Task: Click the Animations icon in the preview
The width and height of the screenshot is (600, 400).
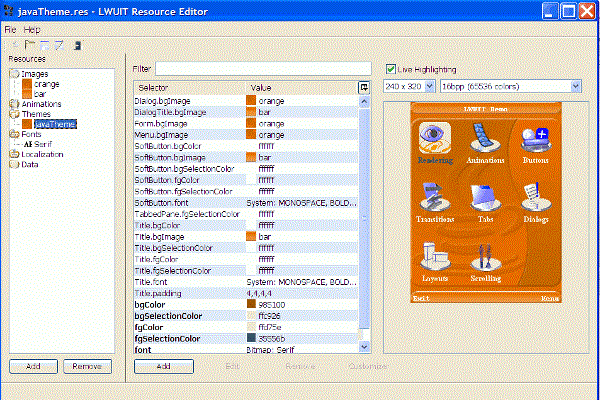Action: (x=482, y=140)
